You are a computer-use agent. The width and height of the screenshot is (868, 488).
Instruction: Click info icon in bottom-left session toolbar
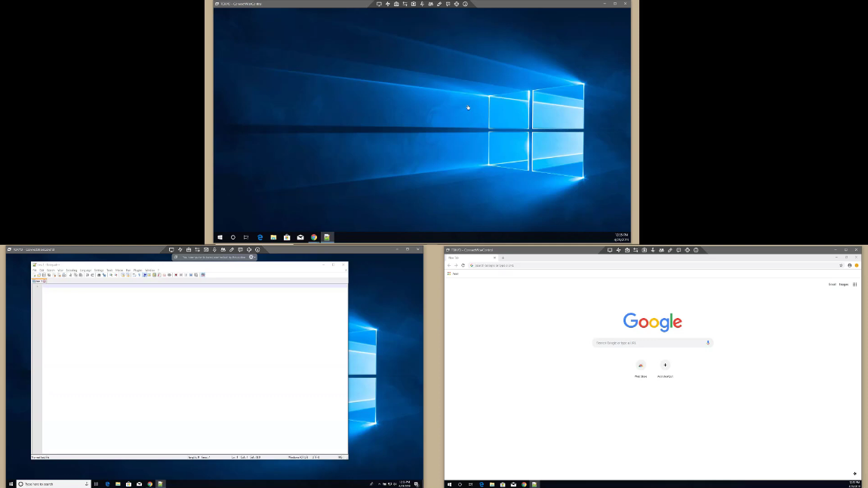[257, 250]
